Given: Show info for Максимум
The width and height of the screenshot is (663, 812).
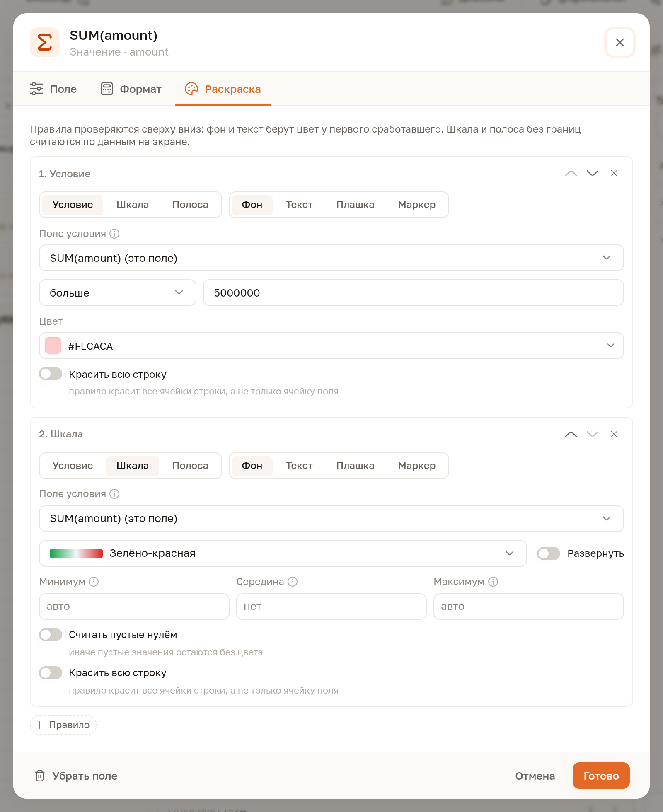Looking at the screenshot, I should [493, 582].
